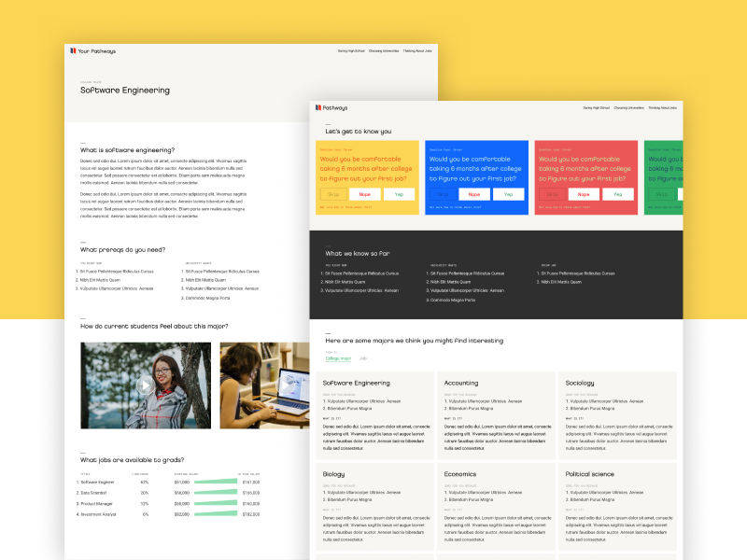Screen dimensions: 747x560
Task: Answer Yep on the yellow question card
Action: [400, 194]
